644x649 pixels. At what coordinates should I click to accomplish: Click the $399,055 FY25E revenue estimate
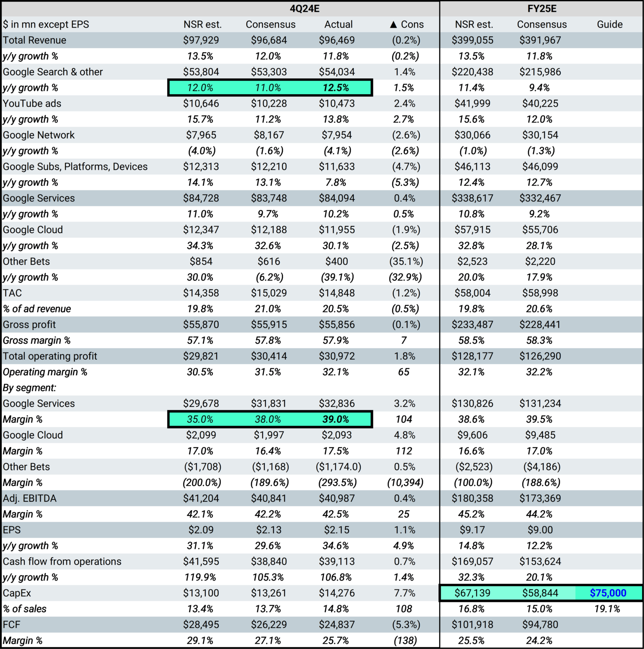point(472,40)
